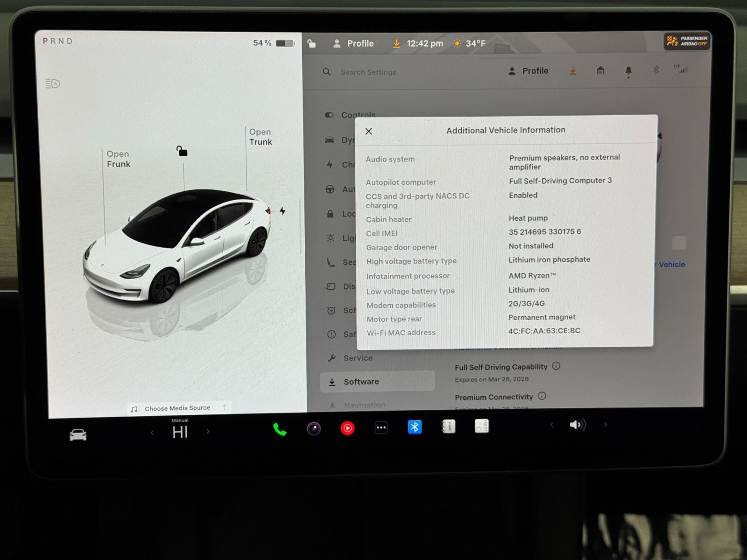Toggle the car lock icon above vehicle
The height and width of the screenshot is (560, 747).
pos(182,151)
